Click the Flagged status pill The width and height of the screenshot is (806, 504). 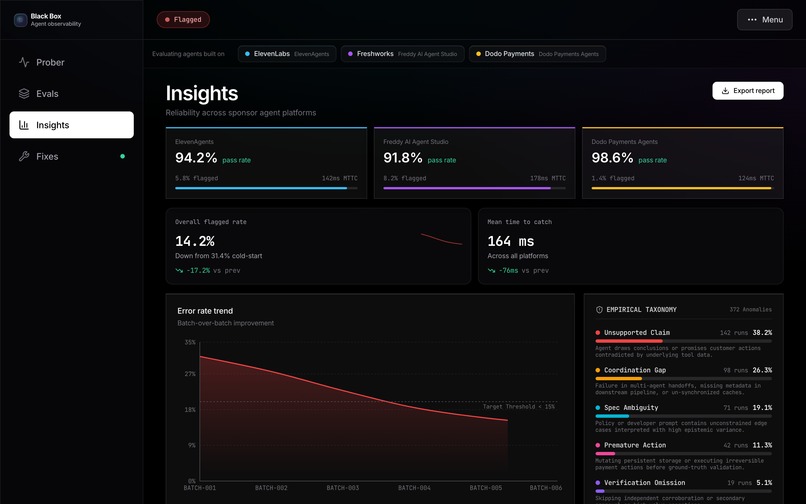183,20
